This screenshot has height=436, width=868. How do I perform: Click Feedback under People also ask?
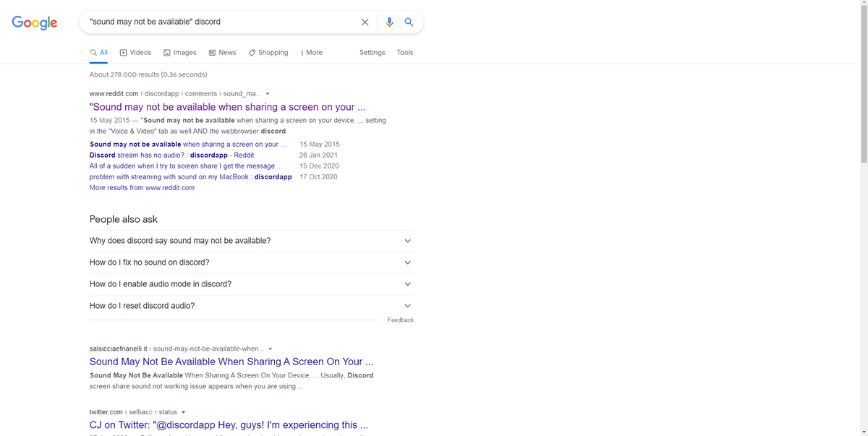pyautogui.click(x=401, y=320)
